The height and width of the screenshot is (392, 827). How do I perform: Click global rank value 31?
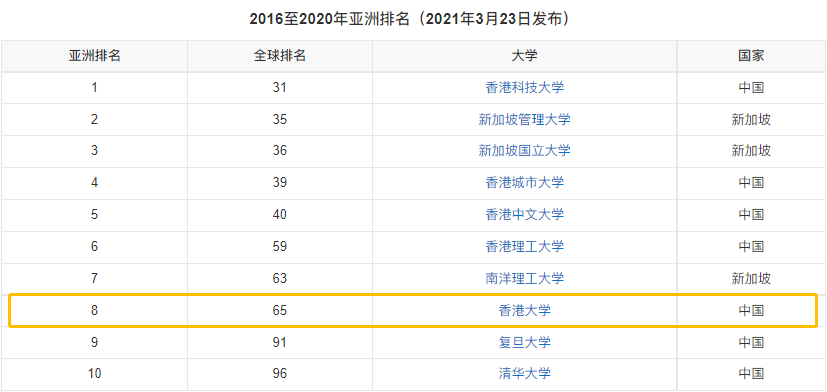tap(280, 88)
